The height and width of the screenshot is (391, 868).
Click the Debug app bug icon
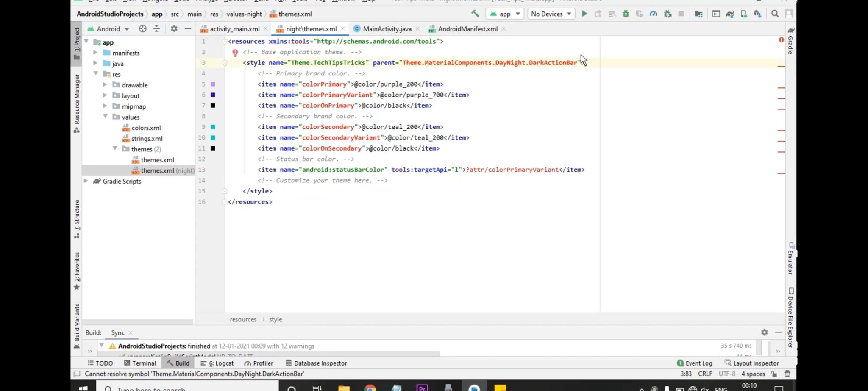coord(626,14)
